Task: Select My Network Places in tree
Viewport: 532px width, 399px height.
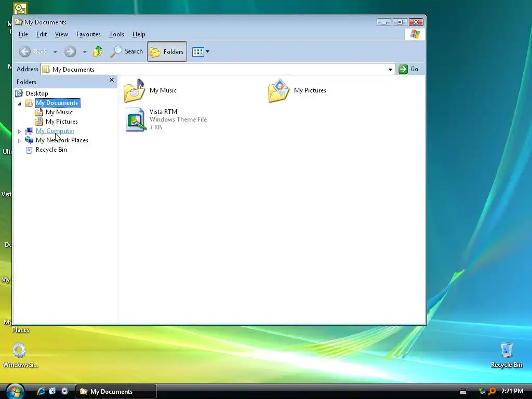Action: point(62,140)
